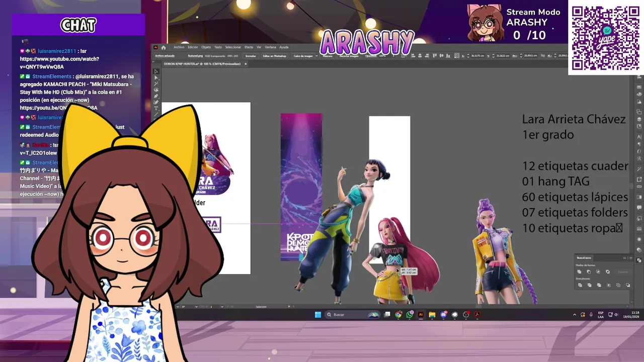644x362 pixels.
Task: Click the Illustrator Home icon
Action: click(x=164, y=47)
